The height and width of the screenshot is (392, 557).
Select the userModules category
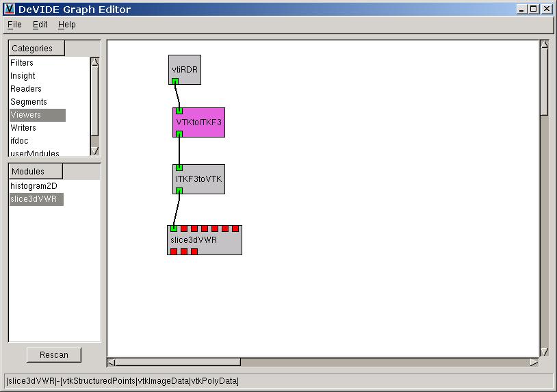click(x=35, y=153)
